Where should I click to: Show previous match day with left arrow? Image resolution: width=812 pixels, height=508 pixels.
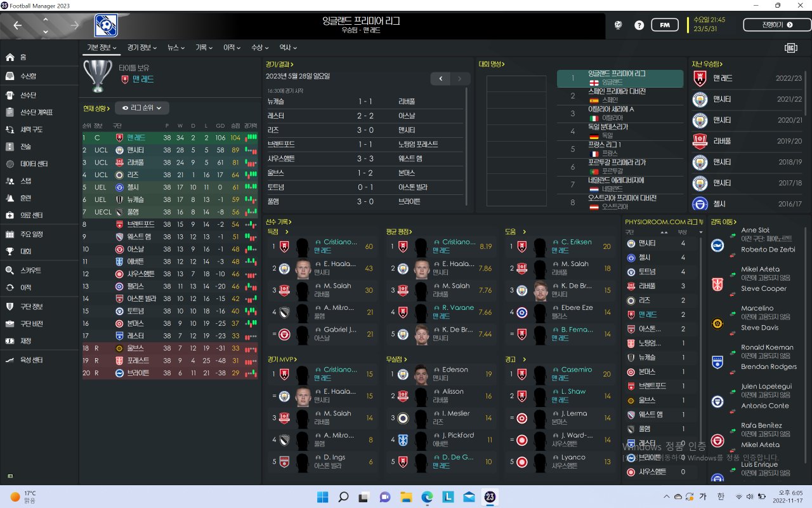[440, 79]
